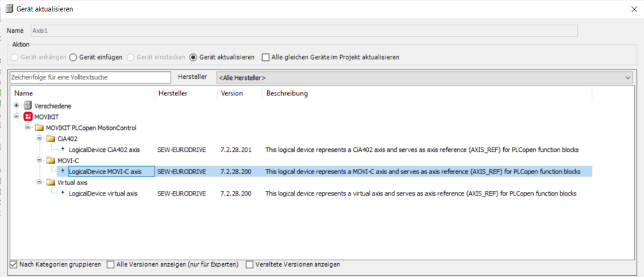Enable Alle gleichen Geräte im Projekt aktualisieren
Viewport: 644px width, 277px height.
pos(265,57)
